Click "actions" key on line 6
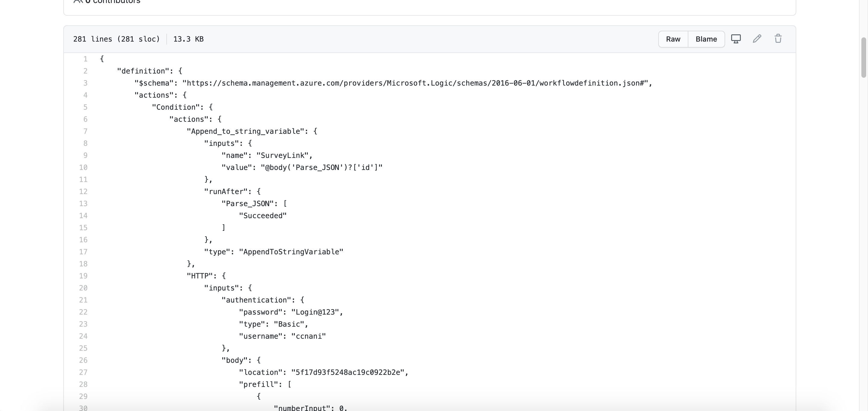Viewport: 868px width, 411px height. (189, 119)
